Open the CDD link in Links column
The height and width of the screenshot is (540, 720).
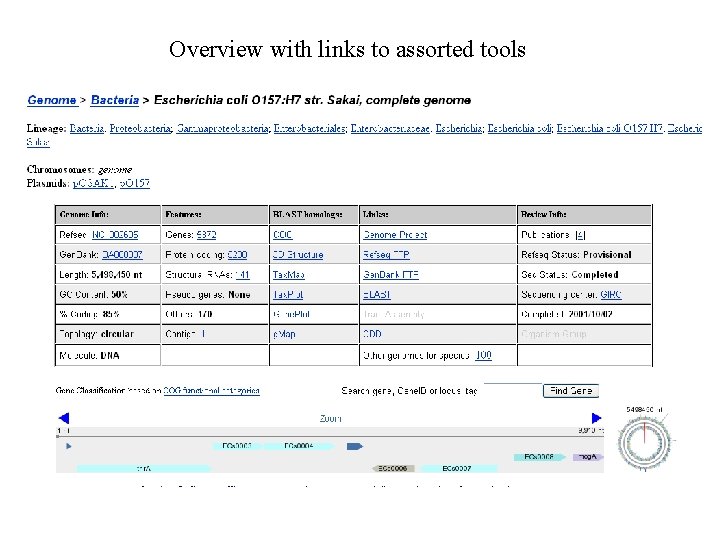[372, 334]
